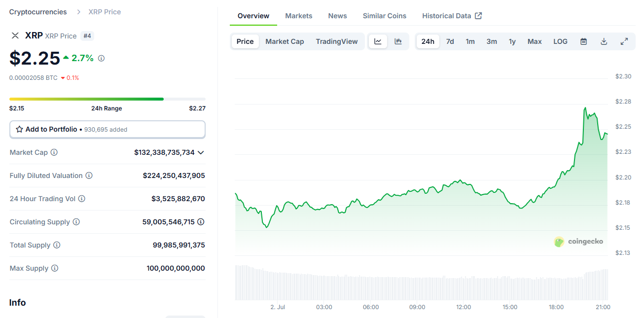Switch to the Markets tab

point(298,15)
